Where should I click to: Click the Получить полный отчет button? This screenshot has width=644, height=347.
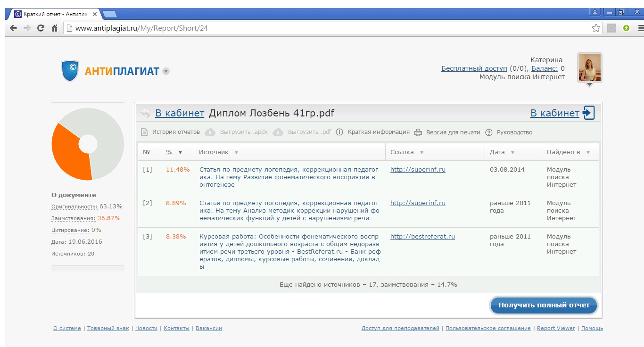[x=544, y=305]
